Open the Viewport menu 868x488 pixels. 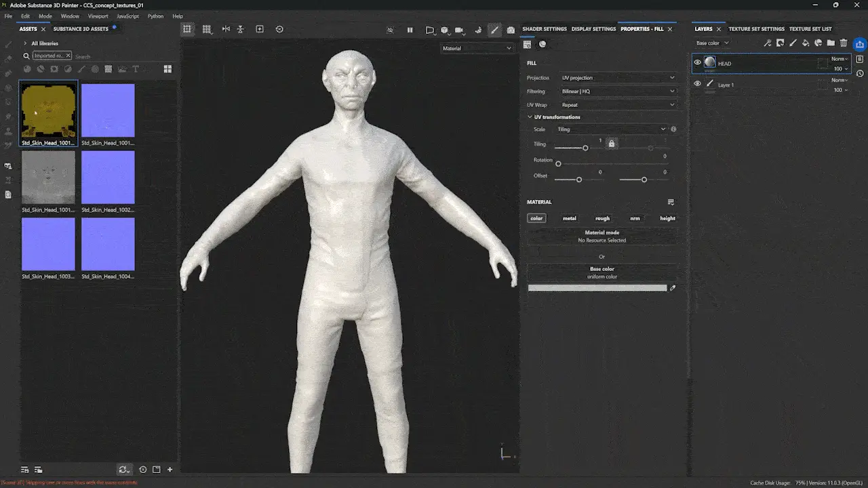coord(98,16)
